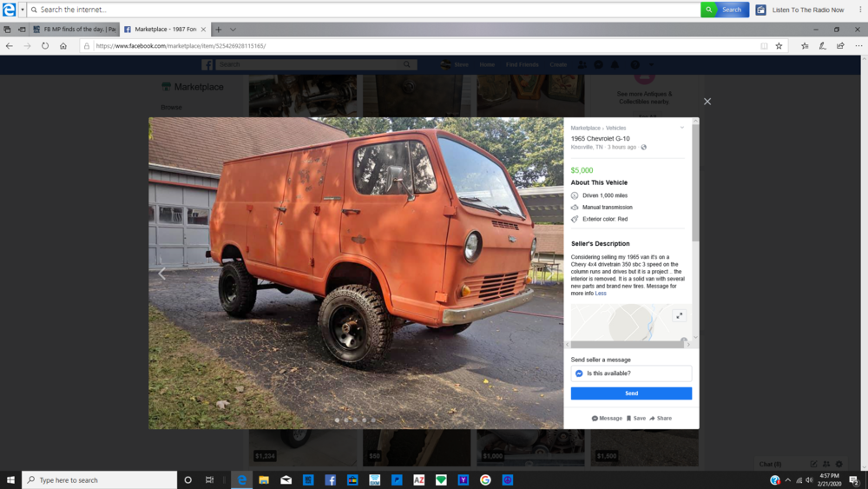Open the Mail app on taskbar
This screenshot has height=489, width=868.
(x=286, y=479)
